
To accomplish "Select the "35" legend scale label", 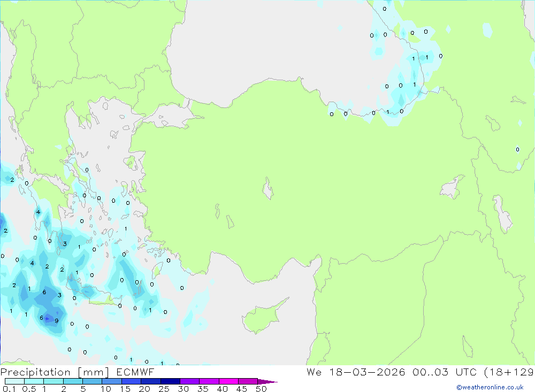I will pos(203,389).
